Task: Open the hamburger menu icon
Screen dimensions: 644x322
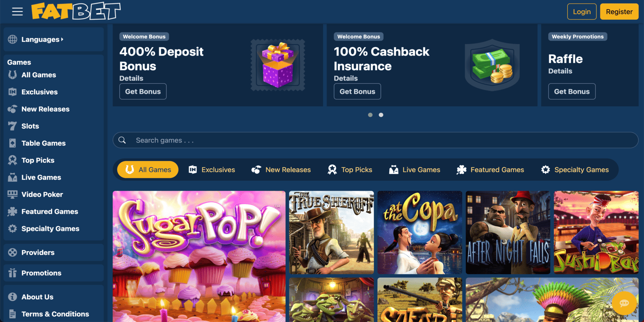Action: pyautogui.click(x=17, y=12)
